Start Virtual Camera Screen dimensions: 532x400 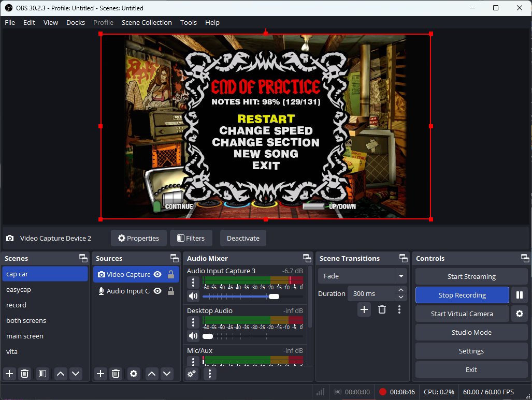462,314
